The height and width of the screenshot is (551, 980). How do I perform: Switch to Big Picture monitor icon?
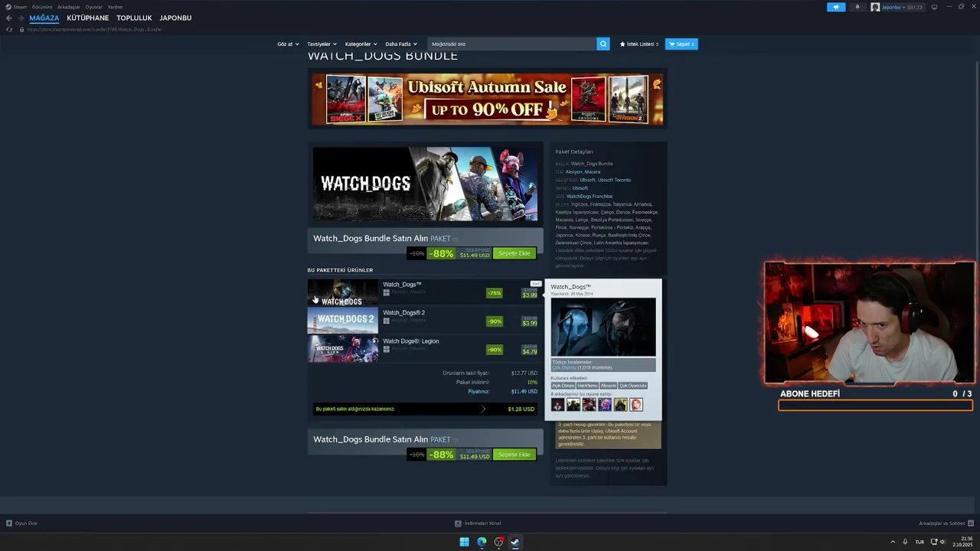point(934,7)
